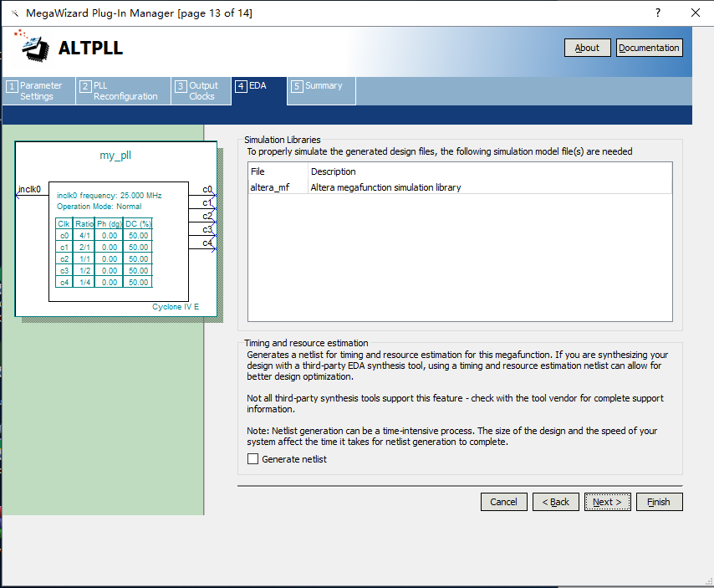Viewport: 714px width, 588px height.
Task: Click the Description column header
Action: (x=490, y=171)
